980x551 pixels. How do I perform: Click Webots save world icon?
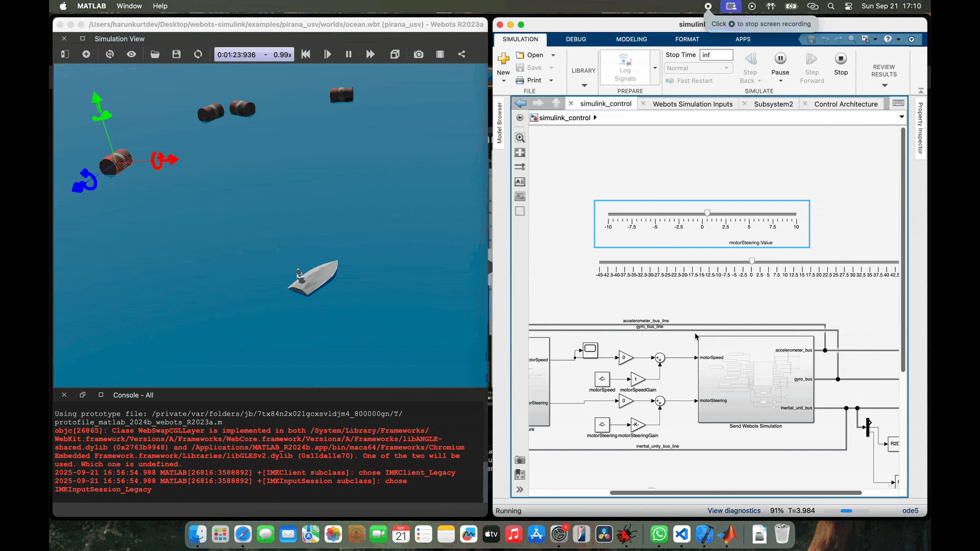tap(177, 54)
